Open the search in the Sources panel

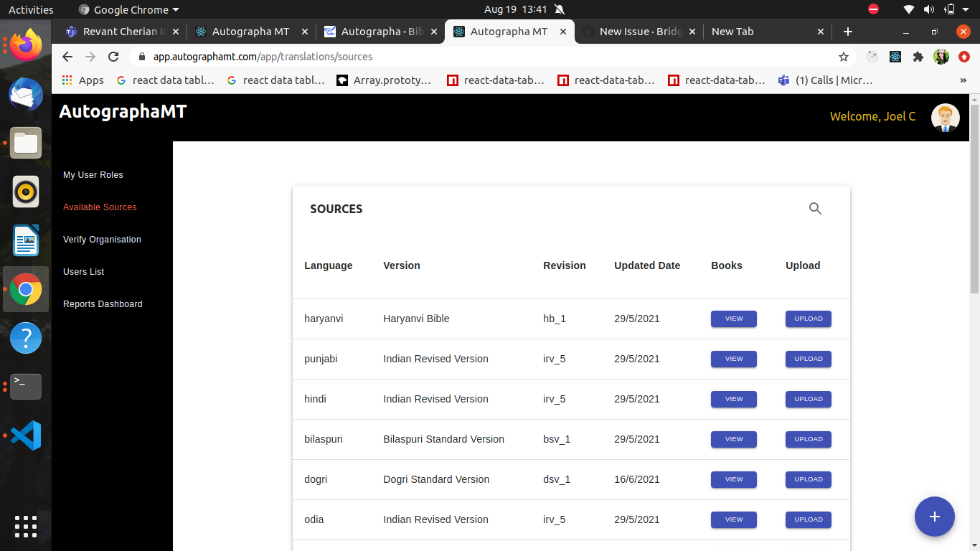815,208
